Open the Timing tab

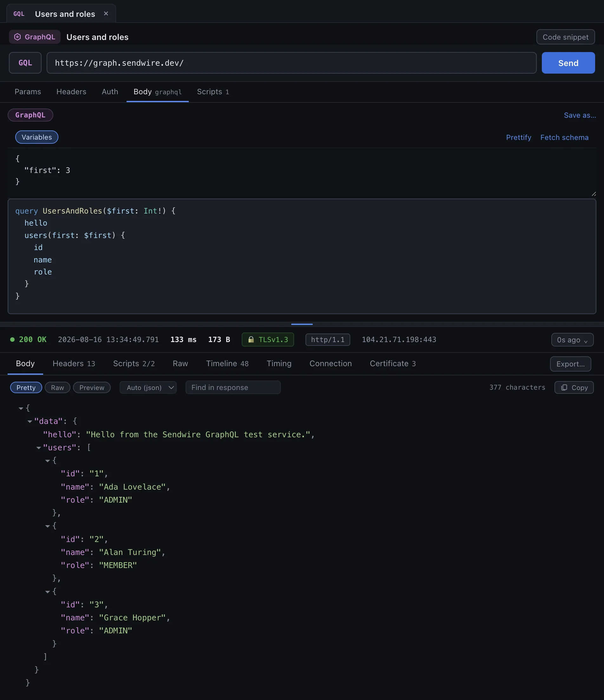click(x=279, y=364)
